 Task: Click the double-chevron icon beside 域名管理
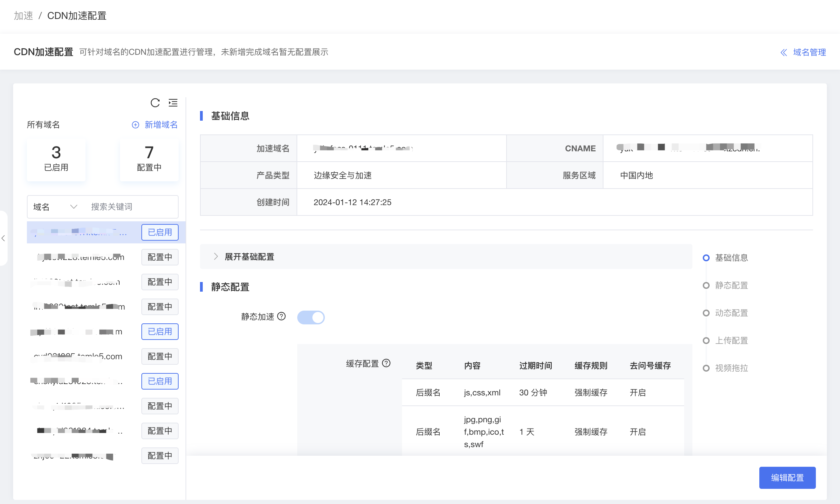coord(784,52)
